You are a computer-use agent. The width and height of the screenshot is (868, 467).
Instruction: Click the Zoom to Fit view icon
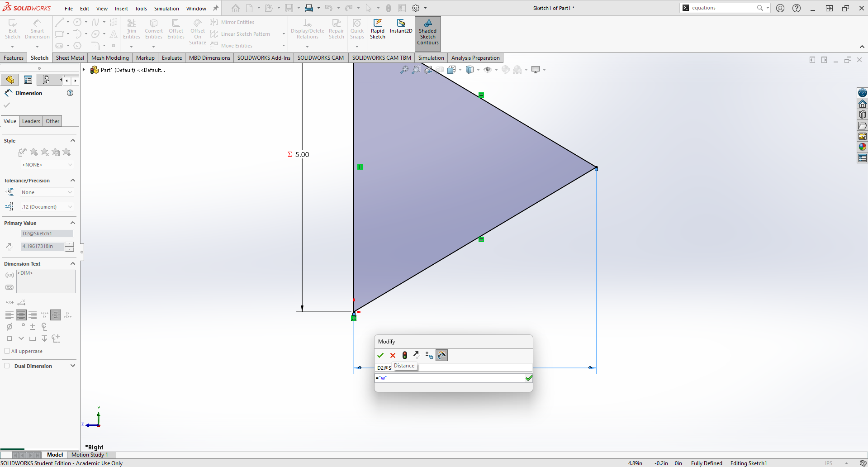coord(404,70)
